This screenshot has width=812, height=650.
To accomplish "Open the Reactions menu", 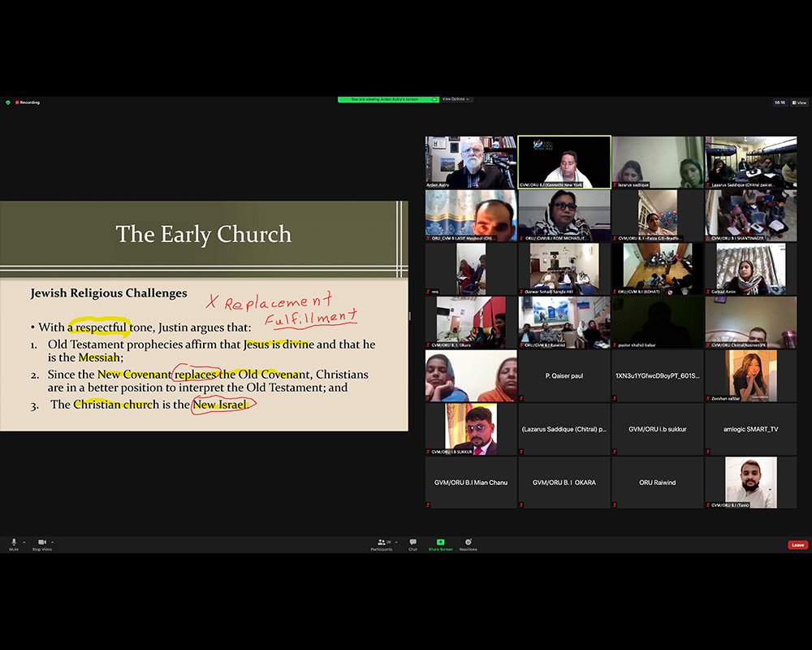I will tap(468, 544).
